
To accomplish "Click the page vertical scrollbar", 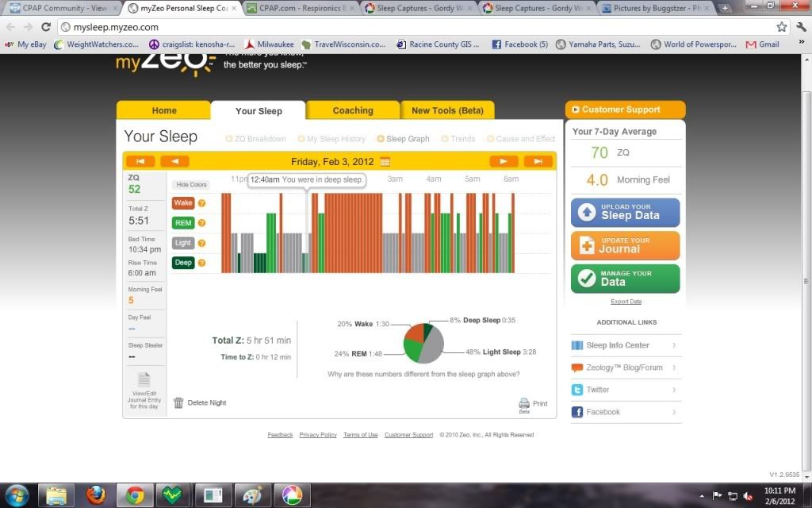I will (806, 282).
